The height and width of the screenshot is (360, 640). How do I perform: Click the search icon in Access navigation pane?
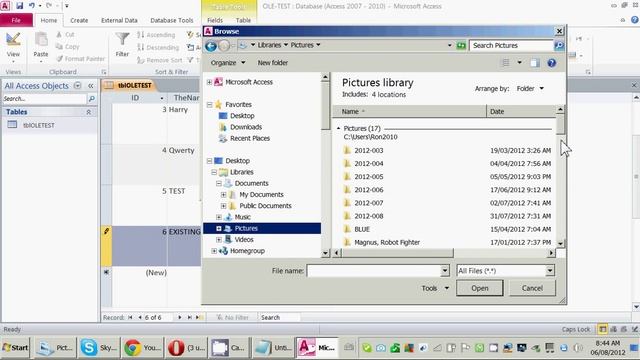[91, 98]
